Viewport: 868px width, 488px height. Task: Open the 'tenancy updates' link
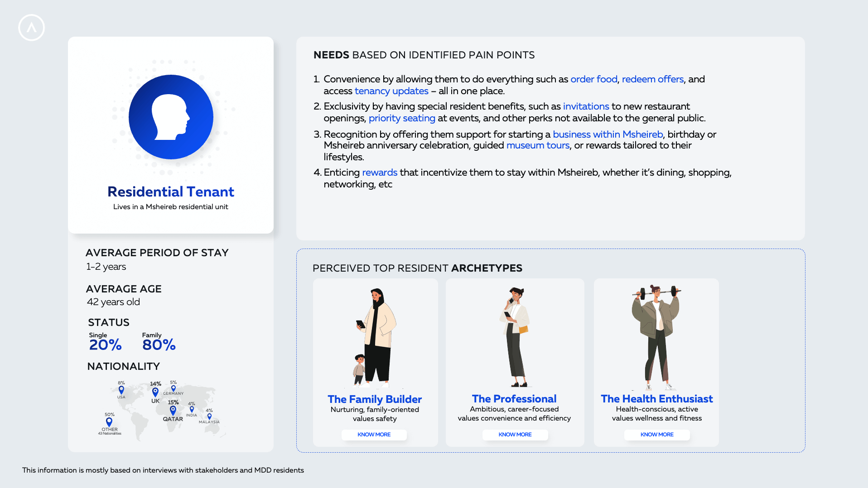click(391, 91)
